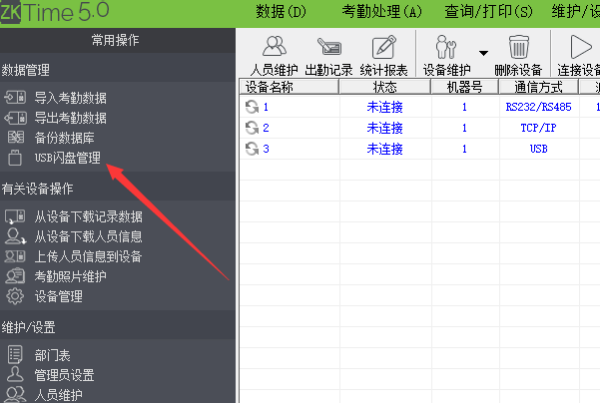Select the TCP/IP cell

538,128
